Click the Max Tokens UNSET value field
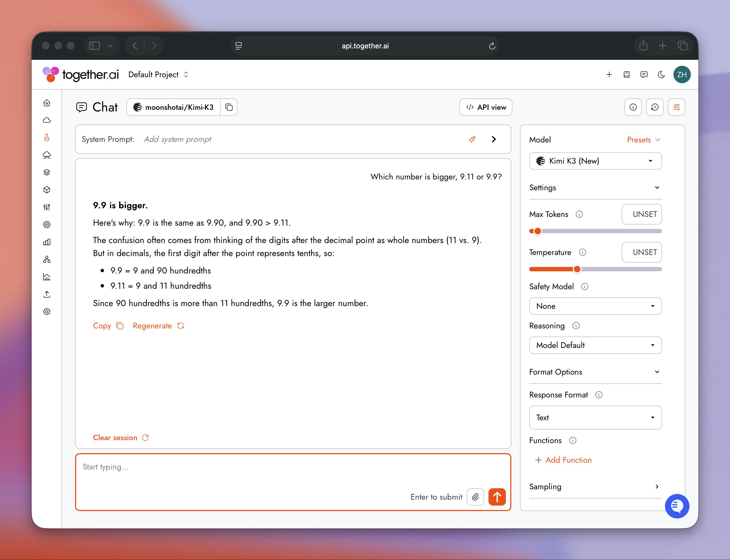Screen dimensions: 730x560 pyautogui.click(x=642, y=214)
